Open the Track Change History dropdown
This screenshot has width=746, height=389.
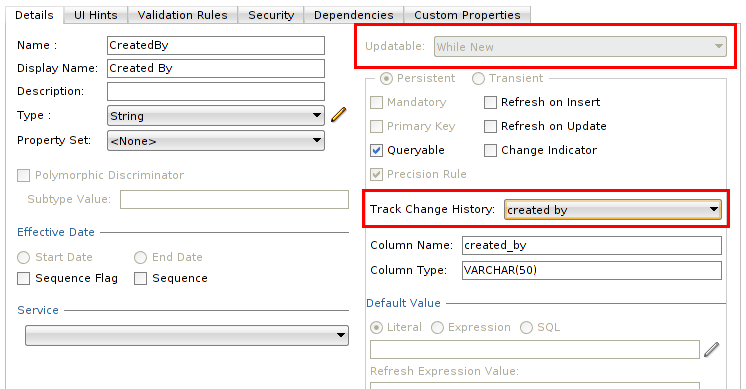click(x=612, y=209)
